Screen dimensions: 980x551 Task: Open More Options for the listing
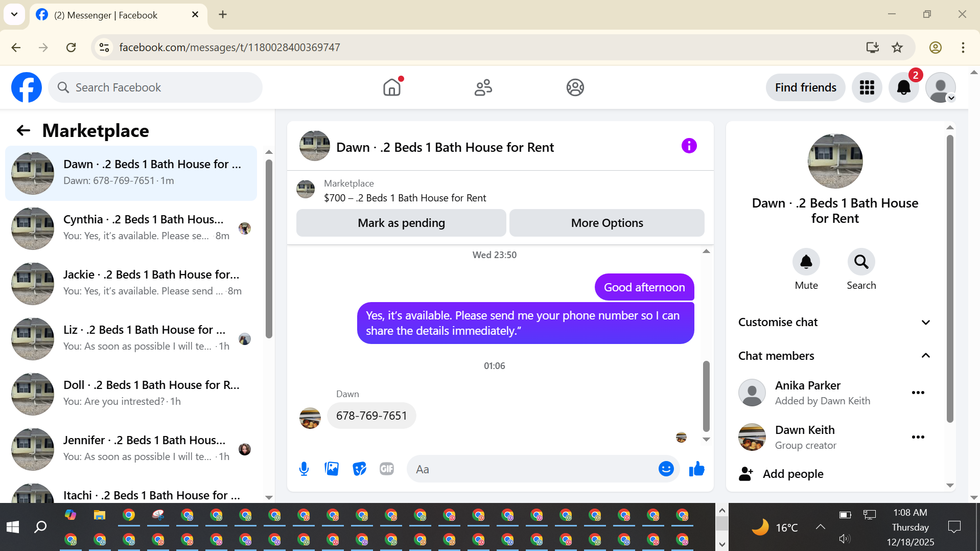(606, 223)
